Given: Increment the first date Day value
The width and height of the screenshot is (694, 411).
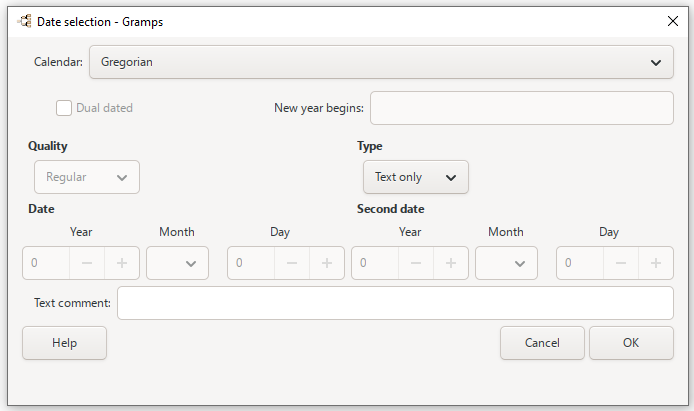Looking at the screenshot, I should tap(327, 263).
